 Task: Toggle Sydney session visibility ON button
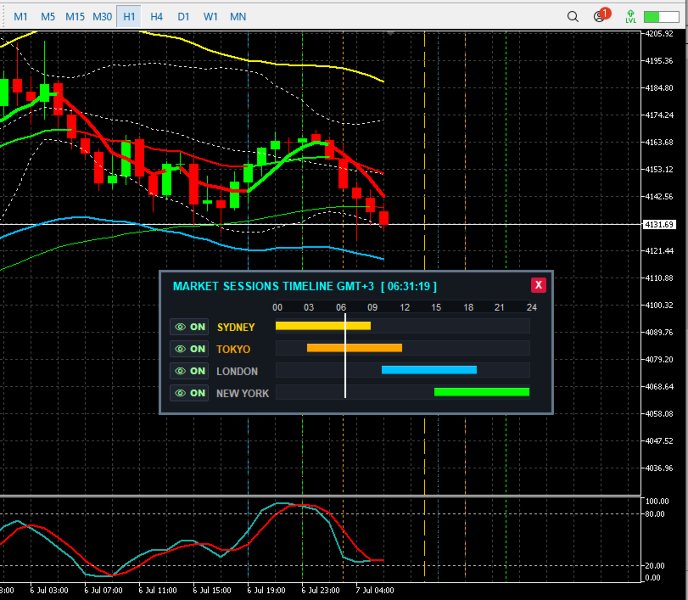(190, 327)
